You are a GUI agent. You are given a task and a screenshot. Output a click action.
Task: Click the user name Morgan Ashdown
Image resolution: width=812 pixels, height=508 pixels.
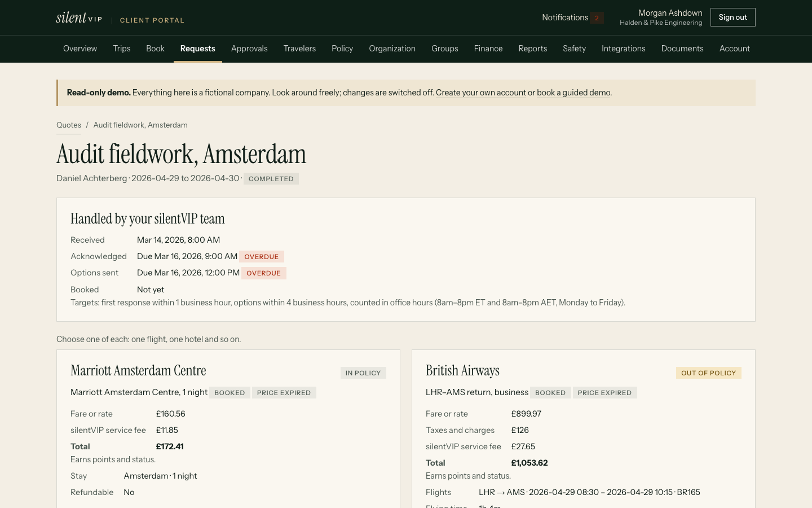point(670,13)
